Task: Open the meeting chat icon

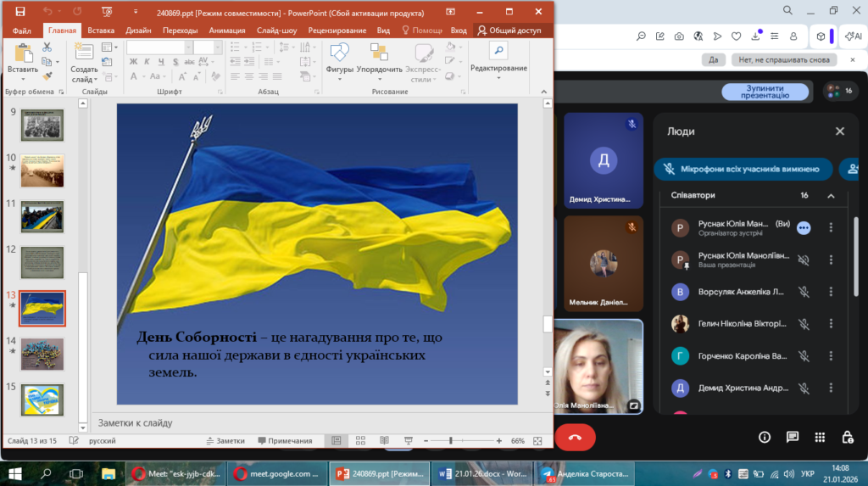Action: (793, 437)
